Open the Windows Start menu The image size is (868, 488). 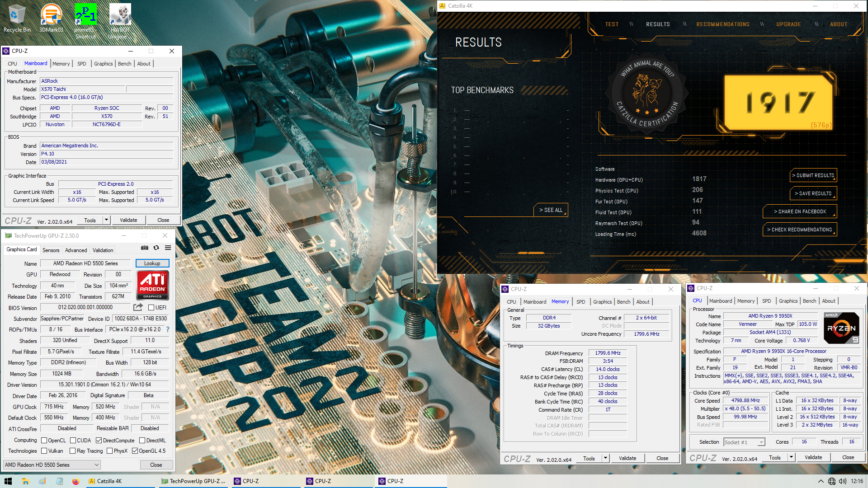click(8, 481)
